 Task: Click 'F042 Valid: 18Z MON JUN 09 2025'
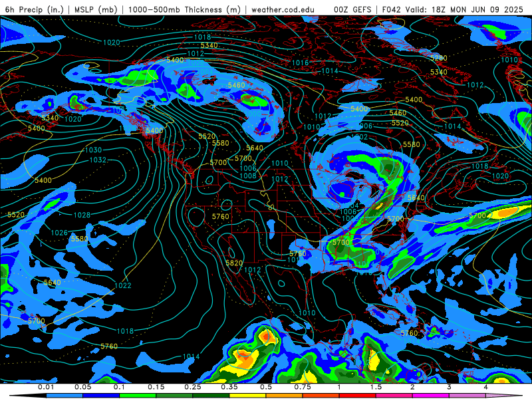453,9
